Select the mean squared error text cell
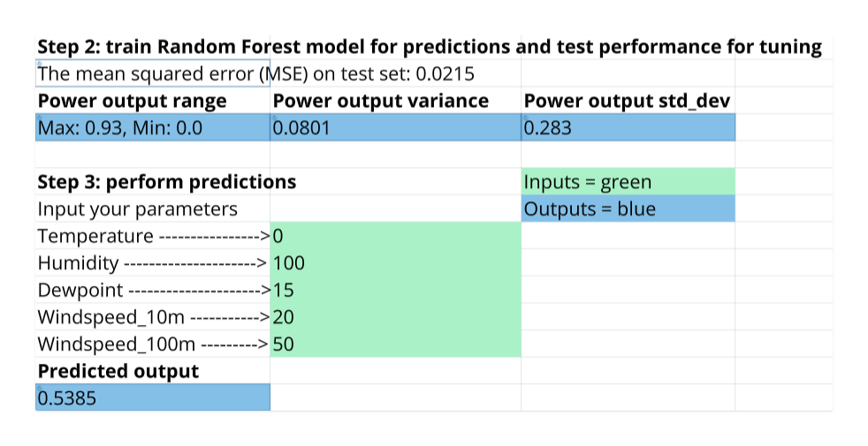868x446 pixels. [x=256, y=74]
